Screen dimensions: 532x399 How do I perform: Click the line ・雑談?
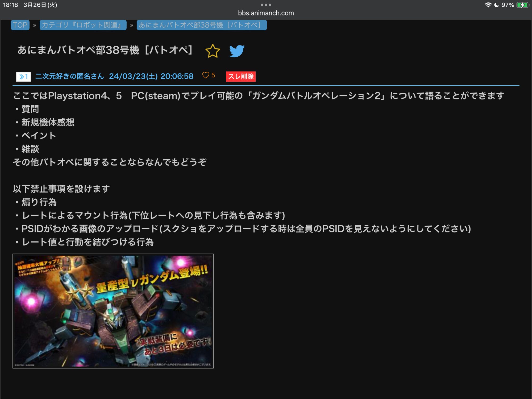click(x=27, y=149)
